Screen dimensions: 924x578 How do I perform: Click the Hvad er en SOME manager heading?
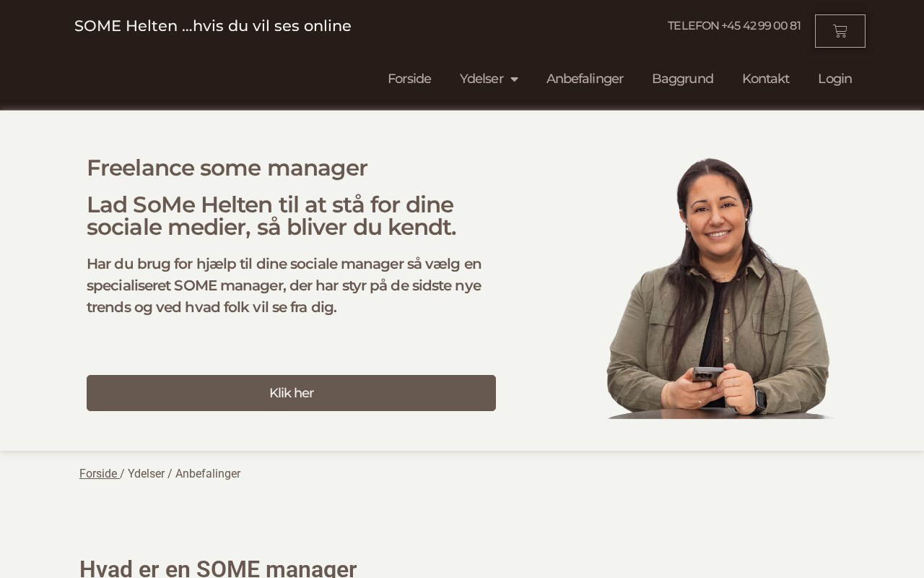218,568
